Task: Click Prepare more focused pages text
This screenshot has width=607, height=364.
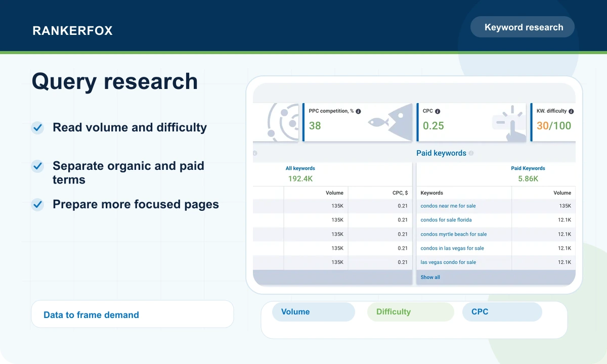Action: [136, 204]
